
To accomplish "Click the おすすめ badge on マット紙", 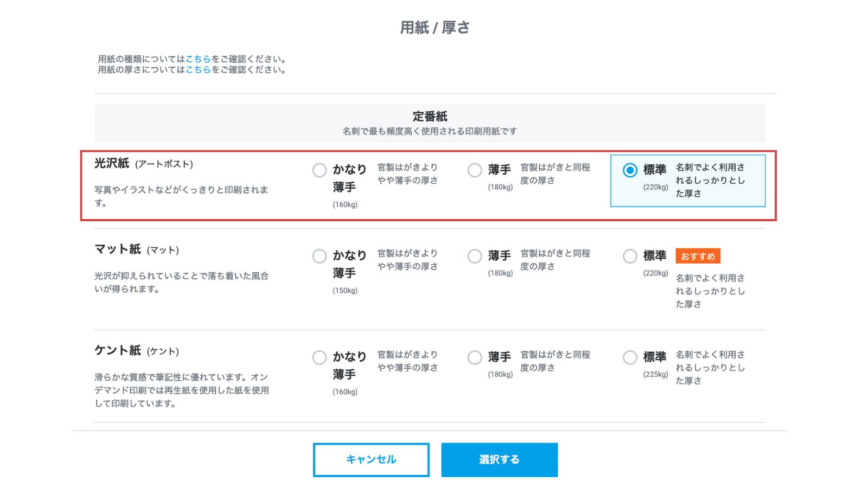I will click(698, 256).
